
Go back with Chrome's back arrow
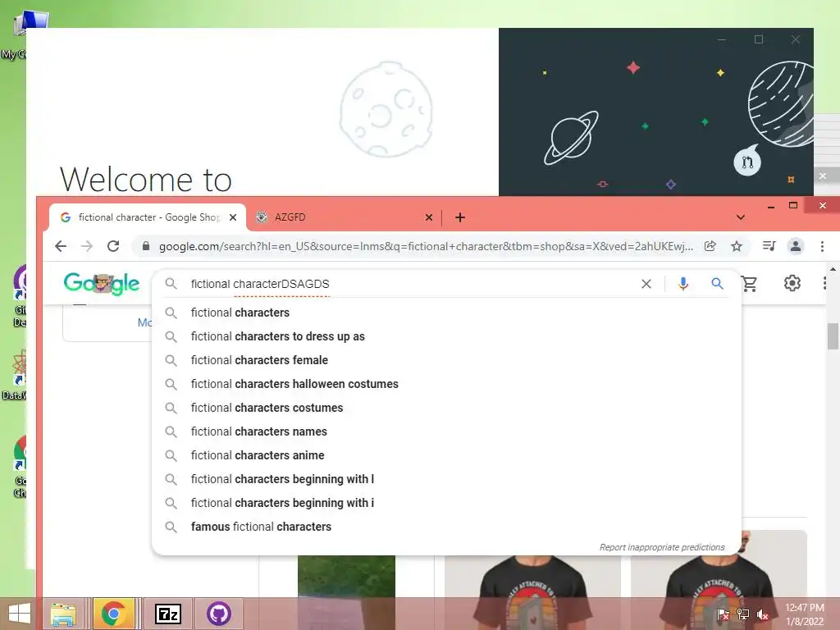point(61,246)
